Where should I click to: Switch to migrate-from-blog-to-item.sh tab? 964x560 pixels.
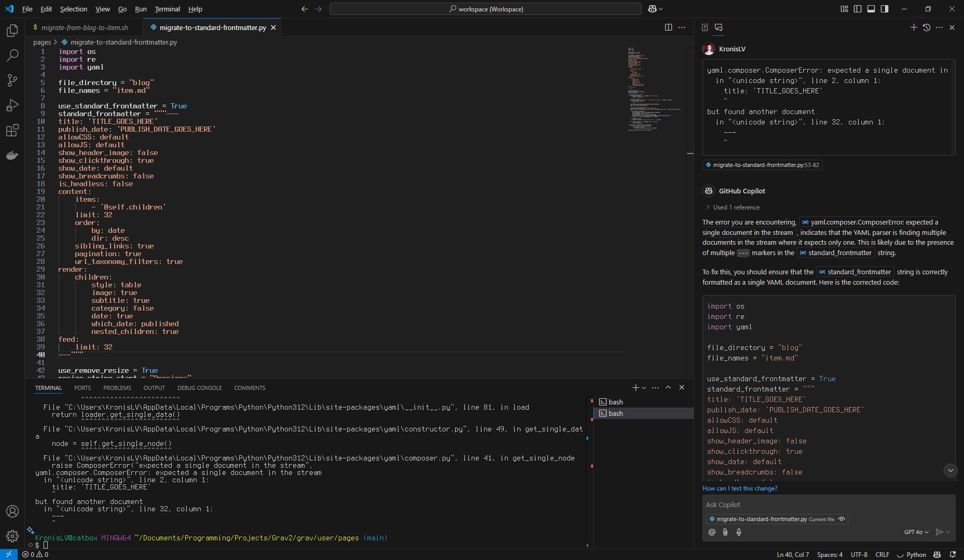[84, 27]
